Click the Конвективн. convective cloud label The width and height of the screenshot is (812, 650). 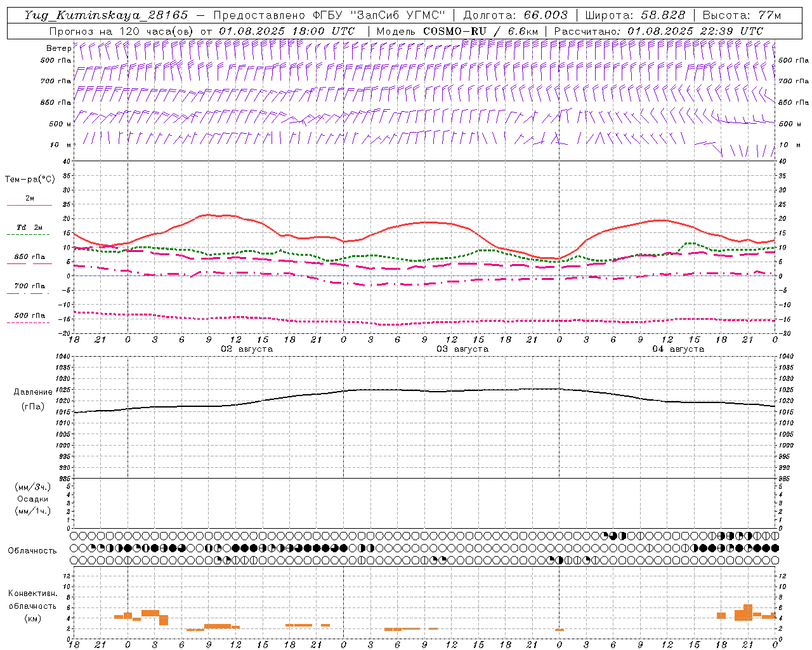coord(33,594)
